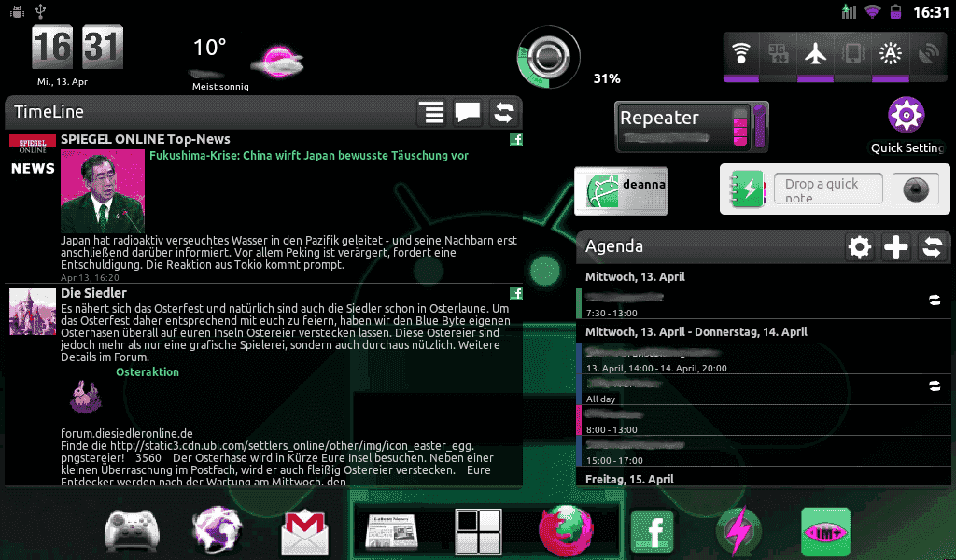The width and height of the screenshot is (956, 560).
Task: Tap the circular memory usage gauge
Action: [x=548, y=57]
